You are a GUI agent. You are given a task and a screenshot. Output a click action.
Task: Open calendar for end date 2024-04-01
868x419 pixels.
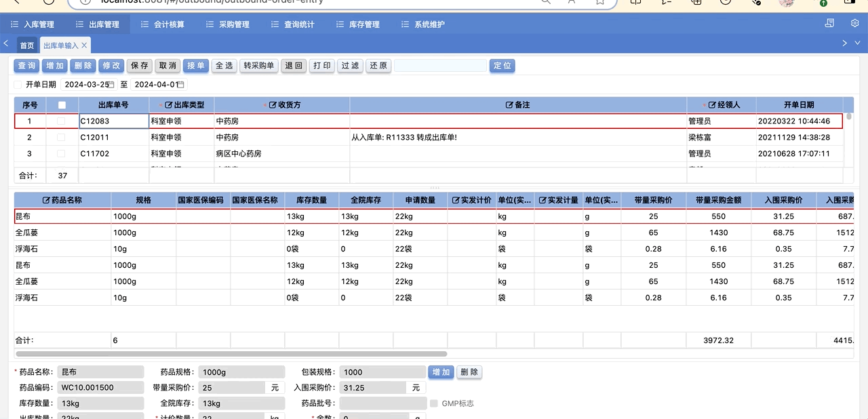(181, 85)
